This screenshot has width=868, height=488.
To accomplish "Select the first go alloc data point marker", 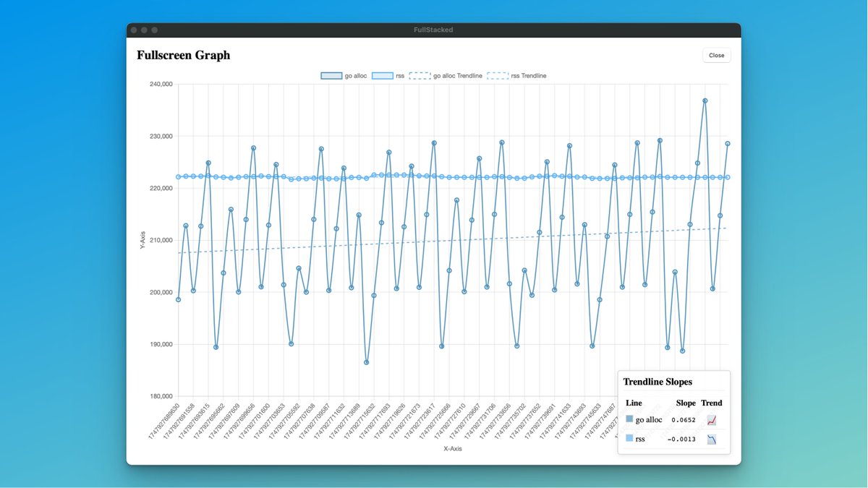I will (x=179, y=299).
